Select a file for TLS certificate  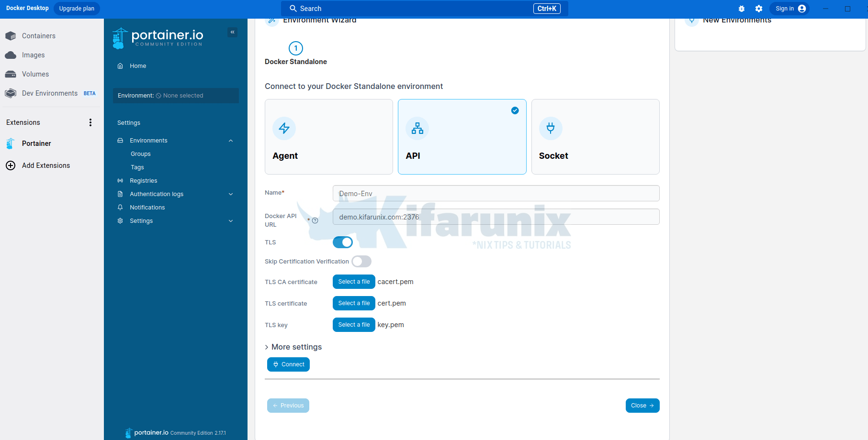[354, 303]
